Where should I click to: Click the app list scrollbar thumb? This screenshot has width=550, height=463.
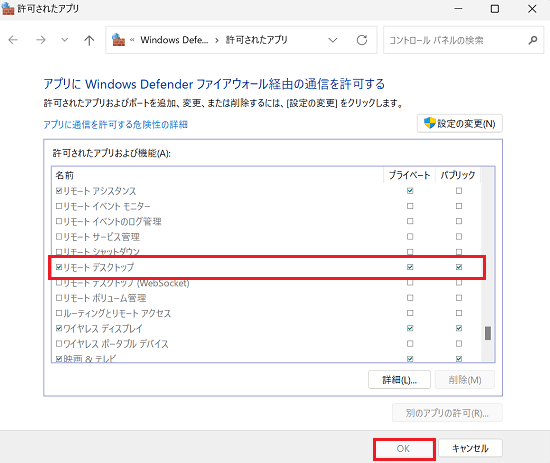[488, 333]
